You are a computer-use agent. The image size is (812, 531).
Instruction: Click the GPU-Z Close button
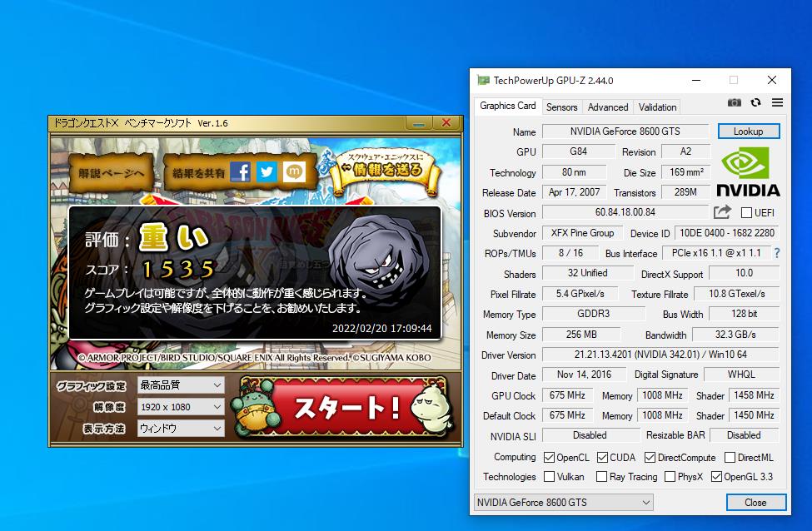point(755,503)
